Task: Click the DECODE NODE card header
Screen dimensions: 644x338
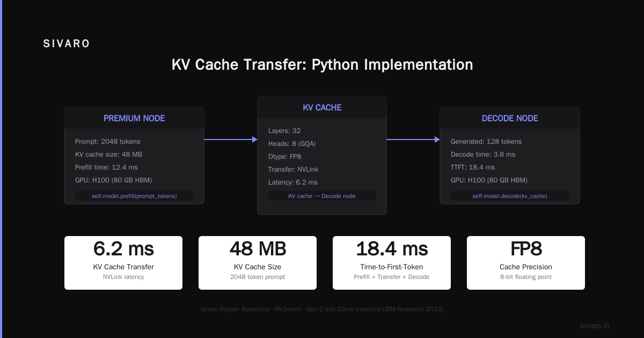Action: 510,119
